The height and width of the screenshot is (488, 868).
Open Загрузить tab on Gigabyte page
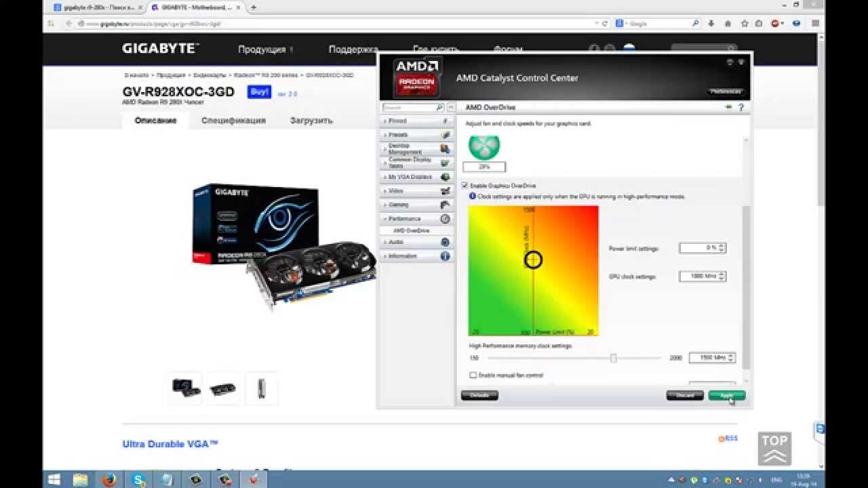click(x=311, y=121)
